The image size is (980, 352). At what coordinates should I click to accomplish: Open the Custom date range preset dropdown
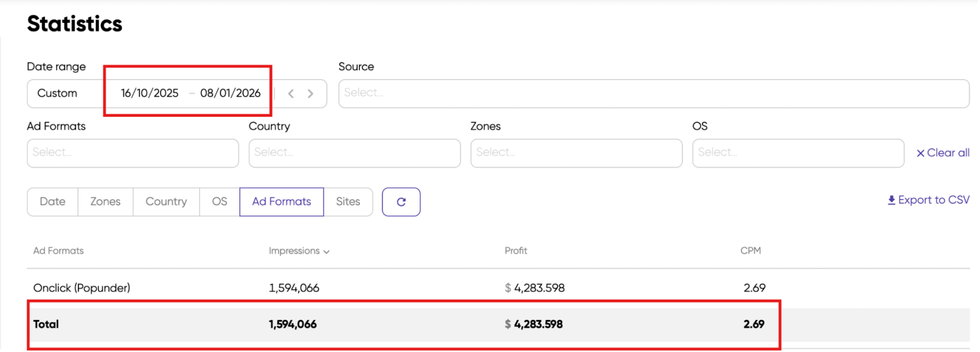pos(57,93)
